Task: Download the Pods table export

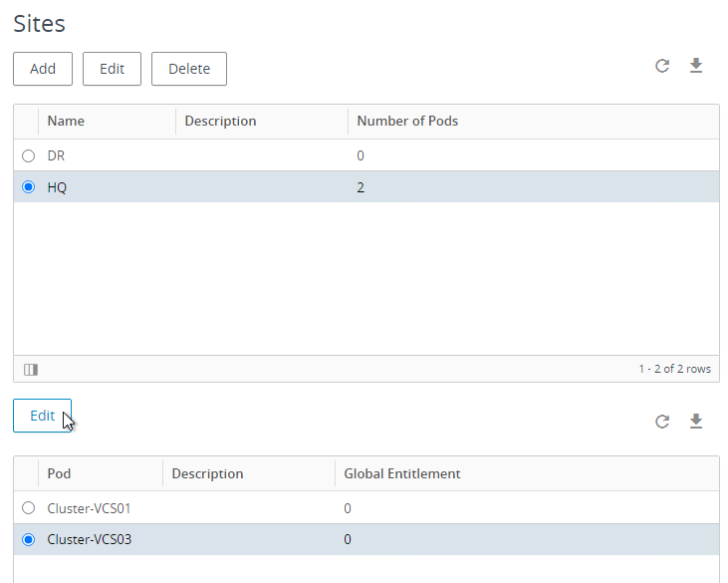Action: (695, 422)
